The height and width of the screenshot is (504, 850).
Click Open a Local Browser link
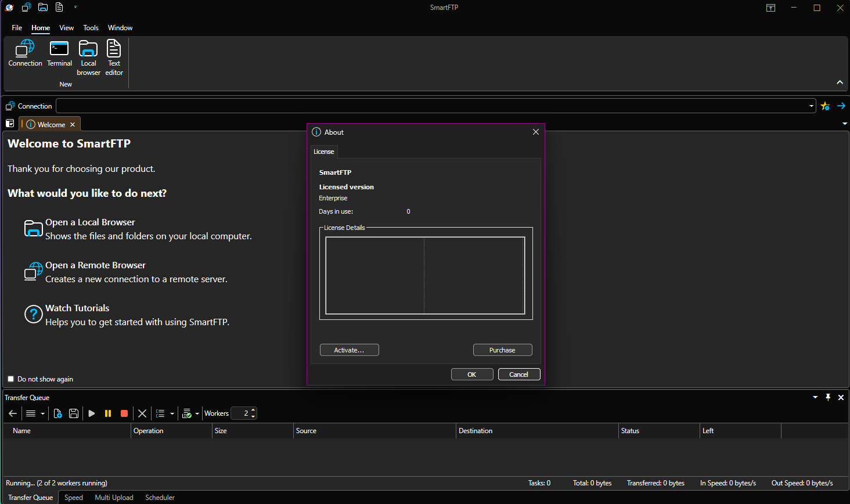[x=90, y=222]
